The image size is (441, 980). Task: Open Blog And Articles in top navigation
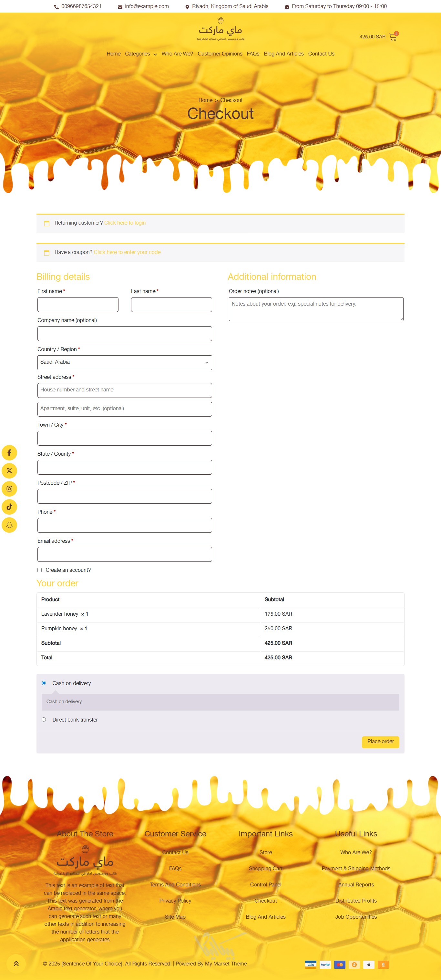click(283, 54)
